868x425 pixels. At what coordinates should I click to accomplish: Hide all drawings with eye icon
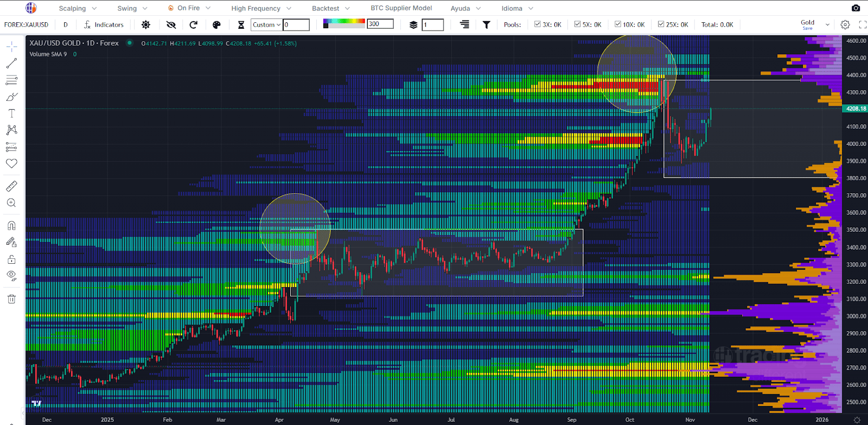tap(11, 276)
